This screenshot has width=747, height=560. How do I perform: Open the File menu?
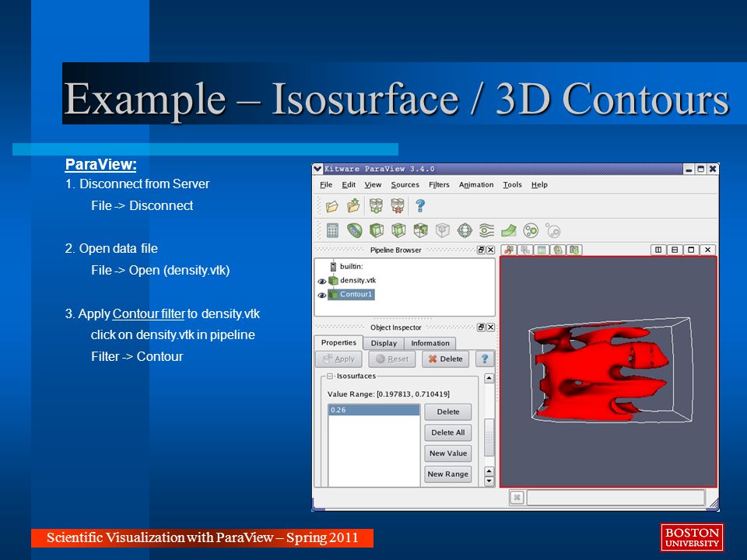click(x=326, y=185)
